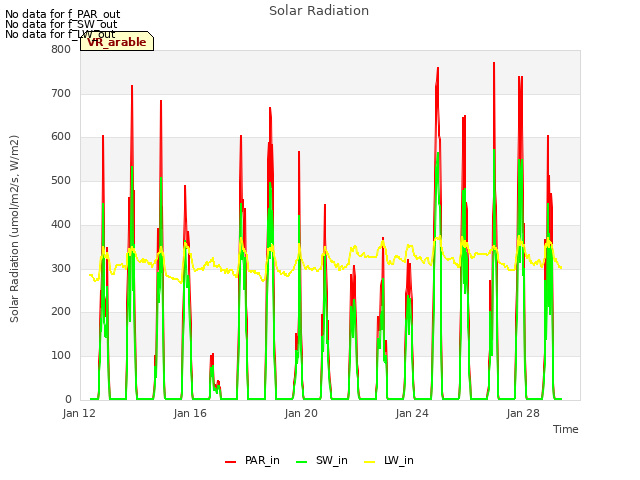The width and height of the screenshot is (640, 480).
Task: Click the Jan 16 x-axis tick label
Action: [190, 413]
